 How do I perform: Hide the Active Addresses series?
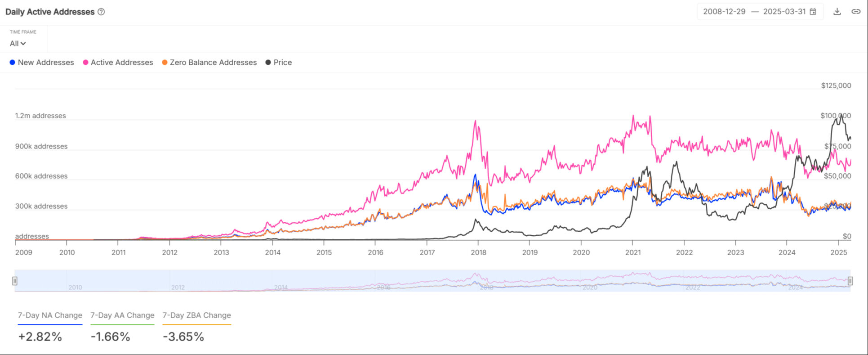click(122, 63)
